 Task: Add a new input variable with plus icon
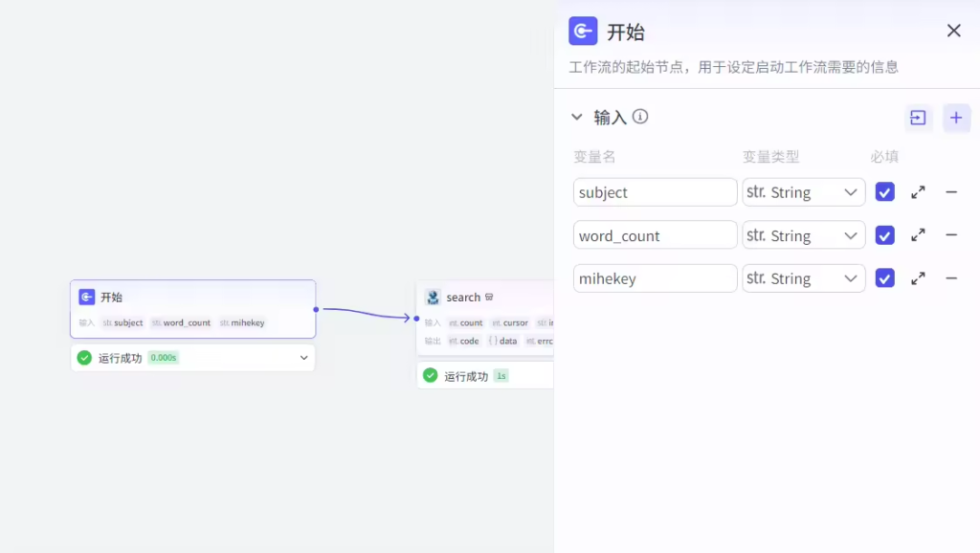[956, 118]
